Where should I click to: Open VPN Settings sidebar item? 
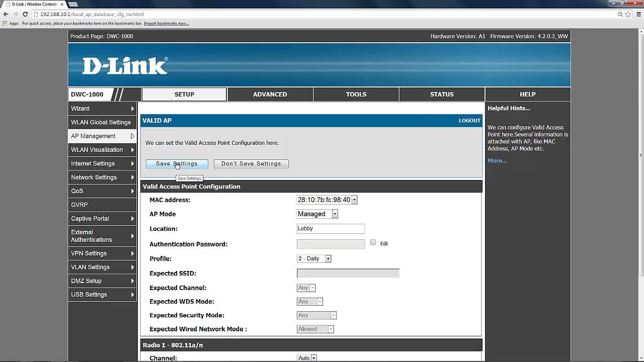tap(102, 253)
